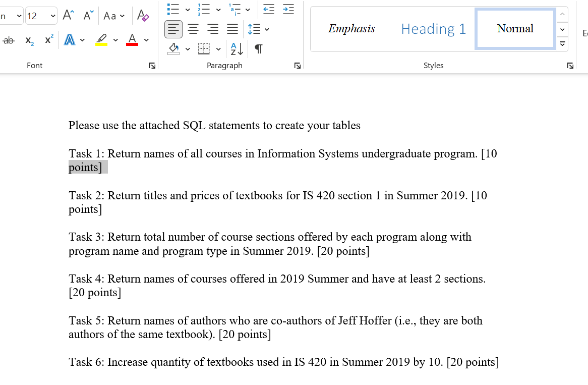Center the selected text
The image size is (588, 385).
point(193,29)
